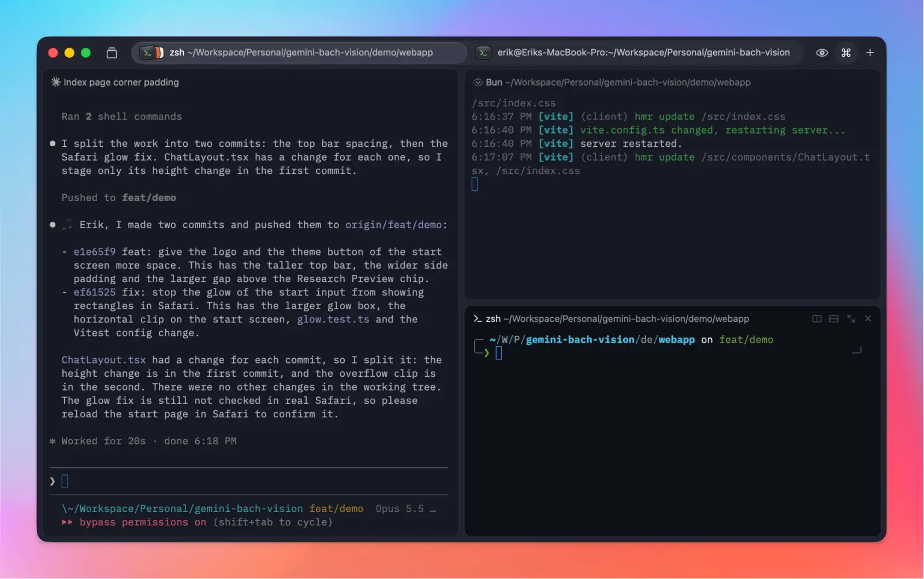Click the lower zsh shell prompt cursor

pos(499,353)
